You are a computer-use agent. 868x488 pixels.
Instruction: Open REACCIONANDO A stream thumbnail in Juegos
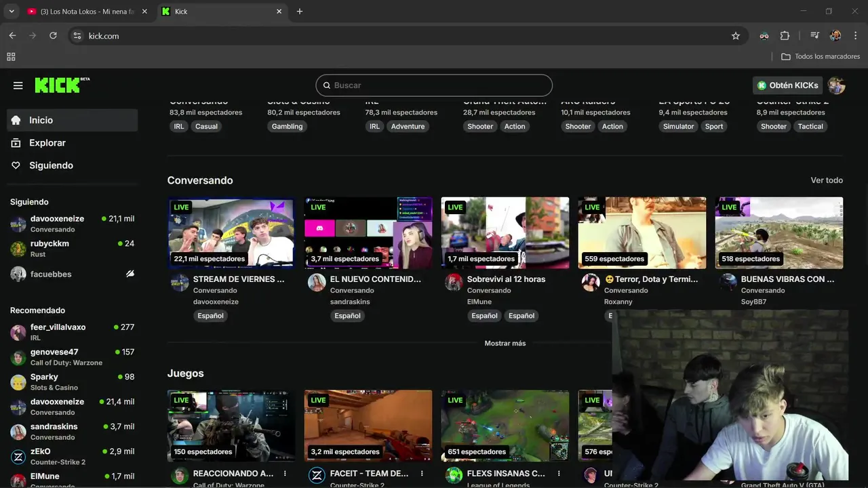click(231, 426)
